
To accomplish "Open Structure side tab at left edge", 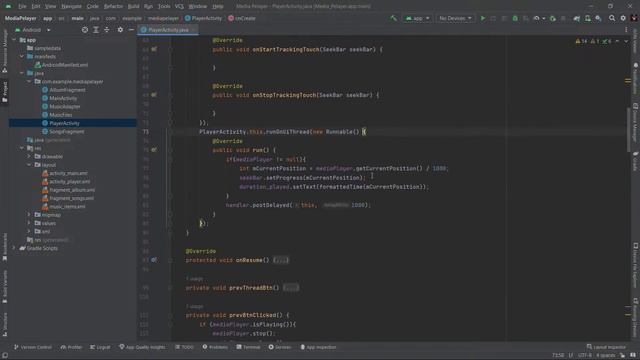I will coord(4,324).
